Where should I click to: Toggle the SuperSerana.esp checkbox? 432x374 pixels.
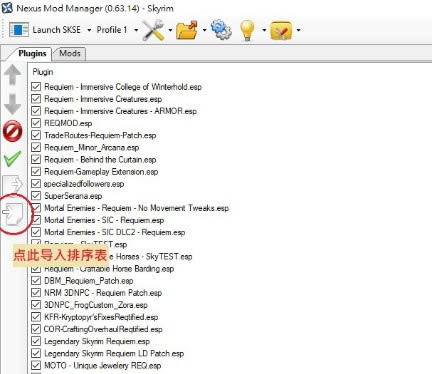click(36, 196)
